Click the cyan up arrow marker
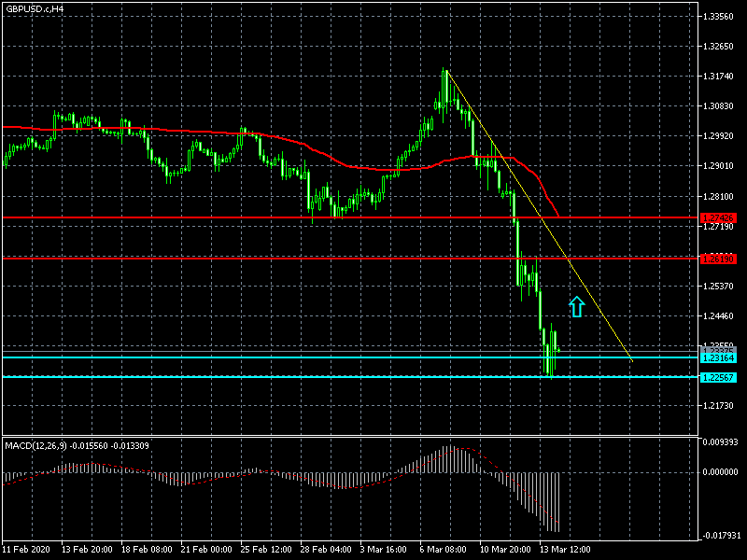The image size is (747, 560). pos(577,306)
